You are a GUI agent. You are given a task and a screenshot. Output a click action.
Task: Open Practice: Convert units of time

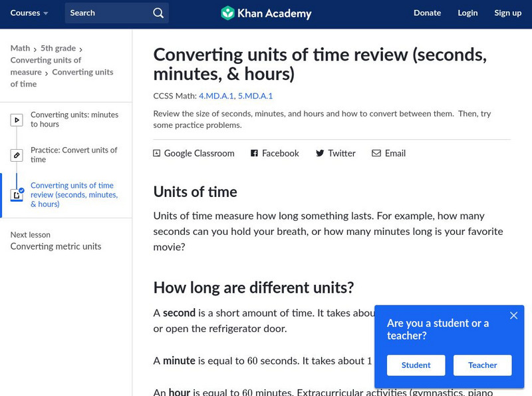74,155
